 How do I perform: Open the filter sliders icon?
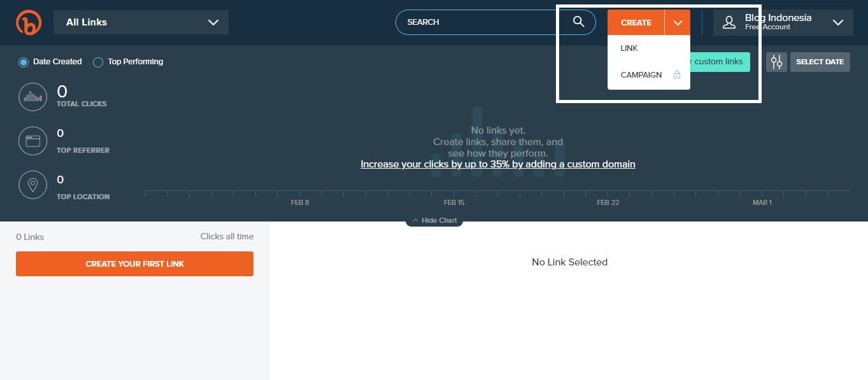pyautogui.click(x=776, y=62)
